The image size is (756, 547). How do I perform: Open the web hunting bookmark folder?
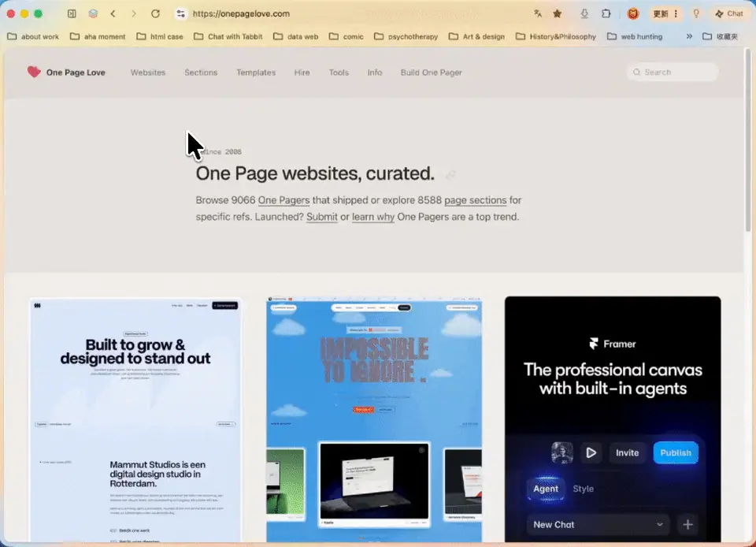pyautogui.click(x=635, y=36)
